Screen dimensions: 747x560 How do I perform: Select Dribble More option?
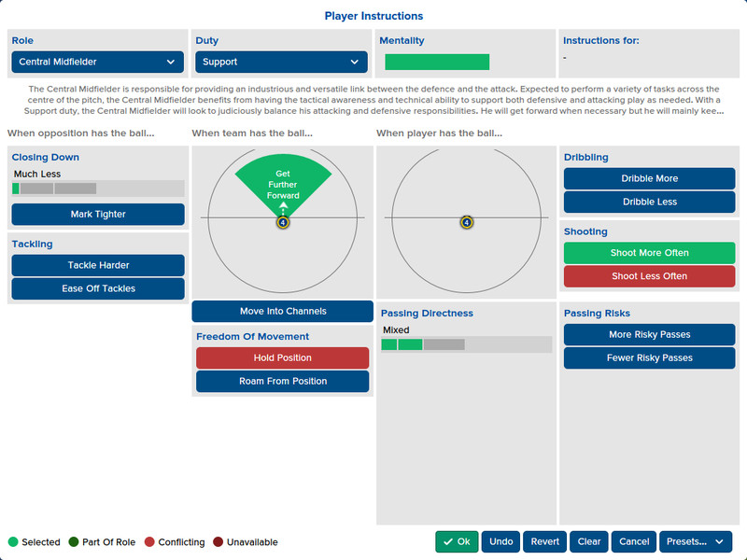coord(649,178)
